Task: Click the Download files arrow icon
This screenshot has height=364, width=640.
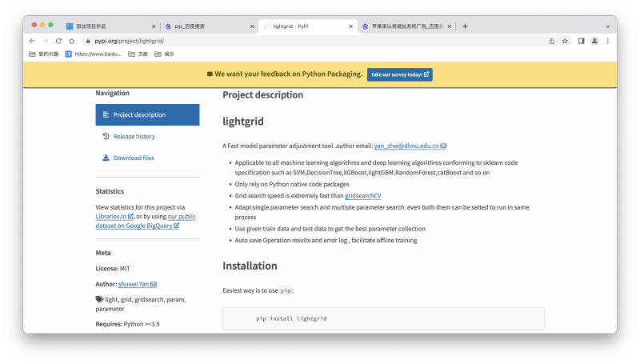Action: click(x=106, y=158)
